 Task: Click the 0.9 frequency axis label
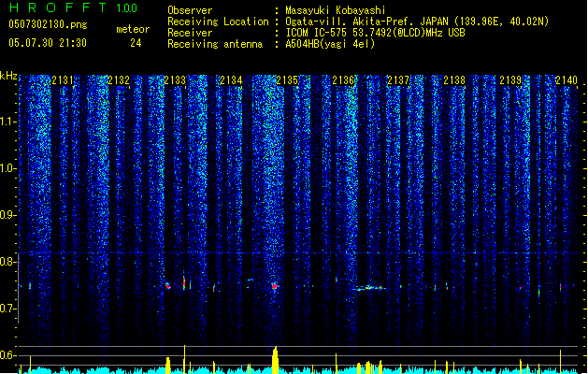pos(7,215)
